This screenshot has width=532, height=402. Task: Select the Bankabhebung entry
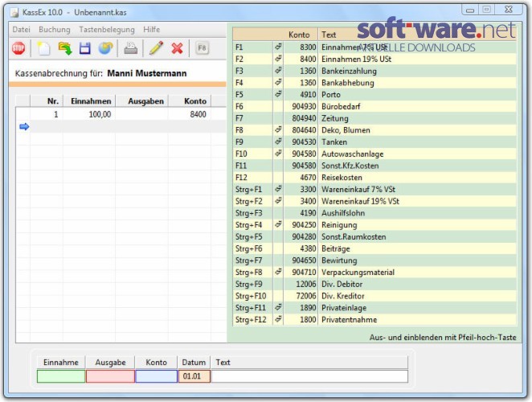[374, 83]
